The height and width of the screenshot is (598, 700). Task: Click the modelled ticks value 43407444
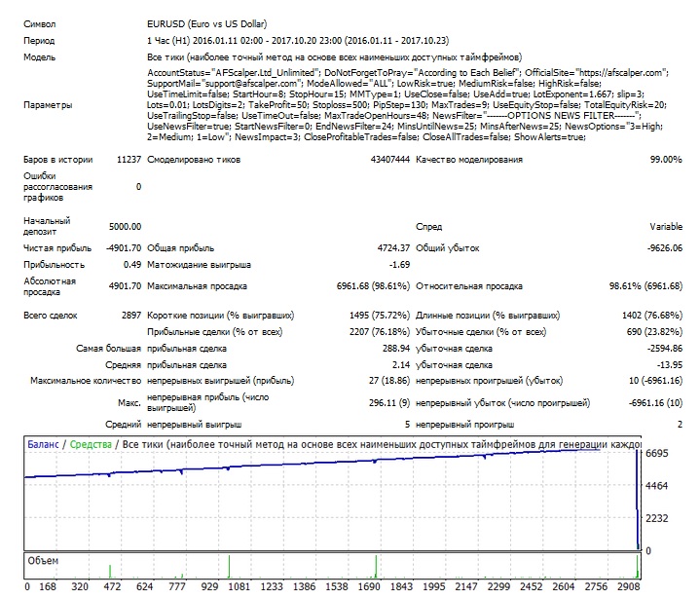tap(389, 160)
